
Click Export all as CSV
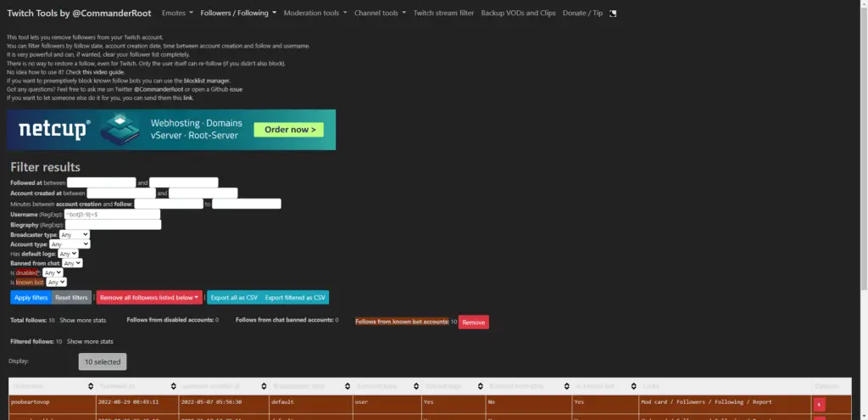coord(234,298)
